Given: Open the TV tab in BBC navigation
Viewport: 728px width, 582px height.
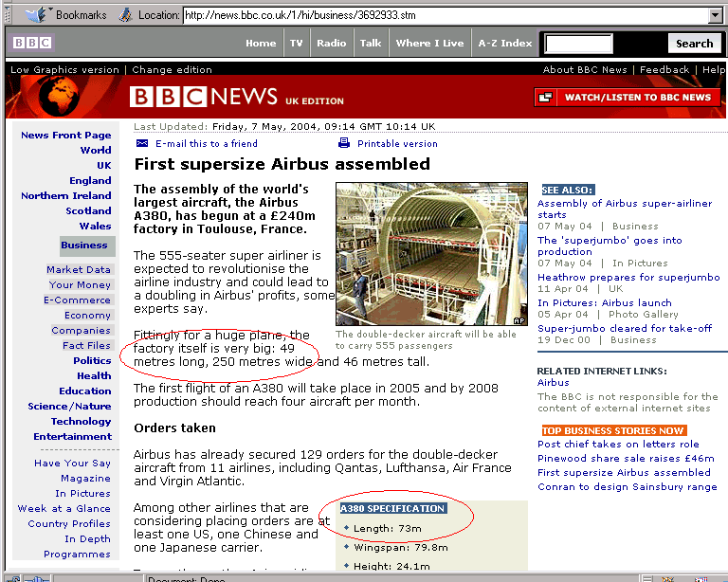Looking at the screenshot, I should (296, 44).
